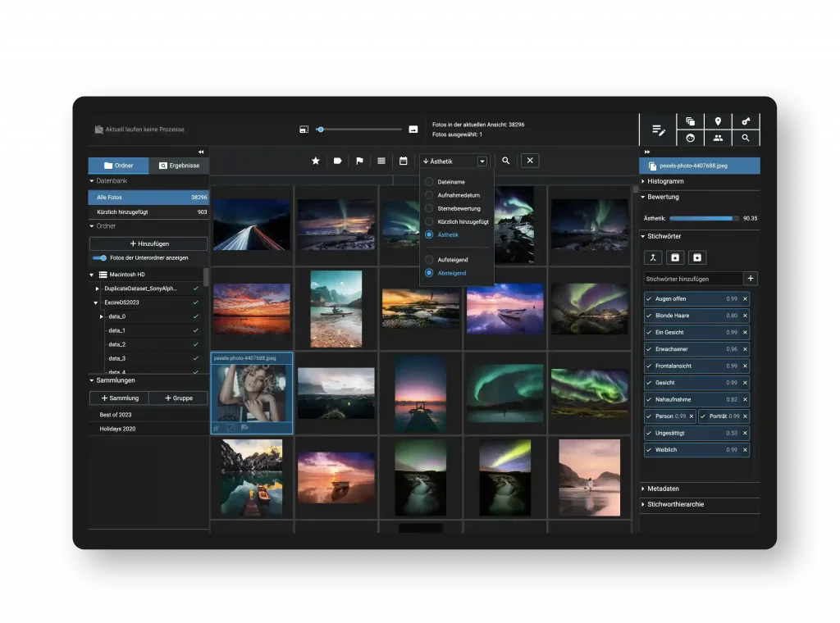The image size is (840, 623).
Task: Open the Ästhetik sort dropdown arrow
Action: pos(482,161)
